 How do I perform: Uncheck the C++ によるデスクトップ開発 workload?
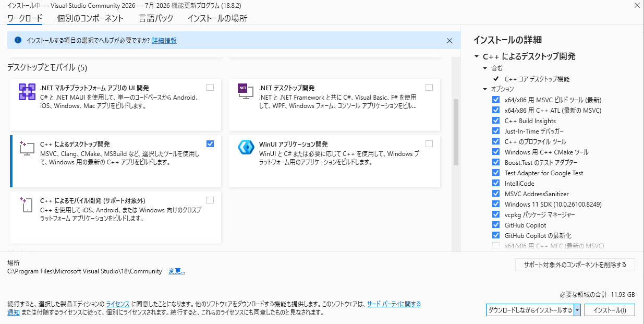(x=210, y=144)
